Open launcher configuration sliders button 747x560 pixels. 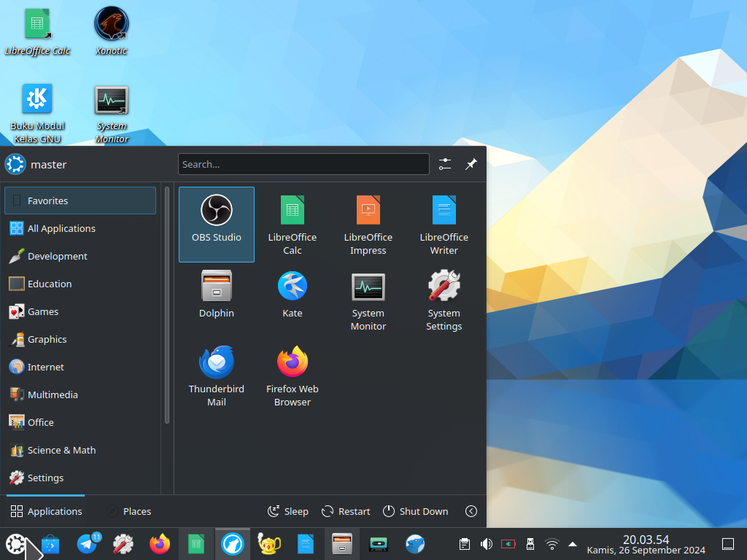(445, 164)
